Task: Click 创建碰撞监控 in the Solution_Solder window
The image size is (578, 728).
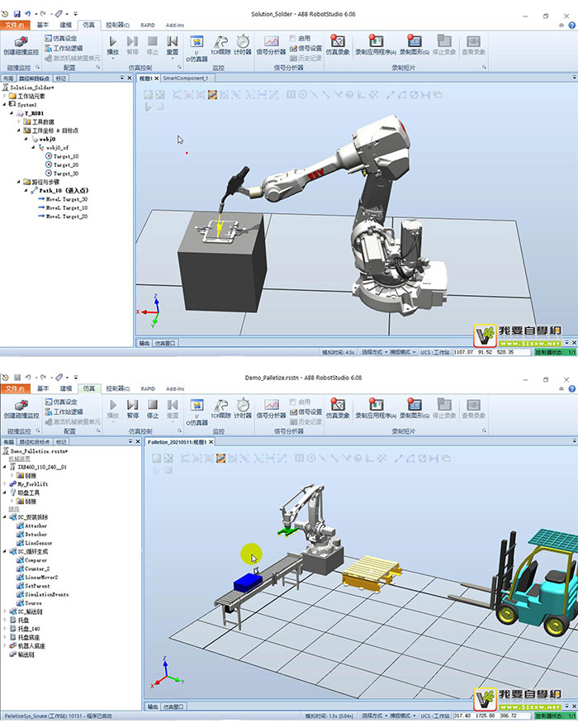Action: point(21,46)
